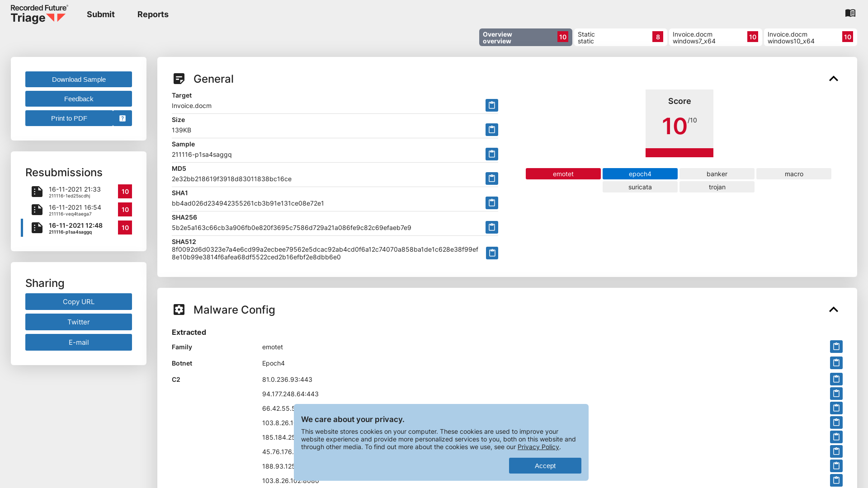Copy the MD5 hash value
Image resolution: width=868 pixels, height=488 pixels.
tap(492, 178)
